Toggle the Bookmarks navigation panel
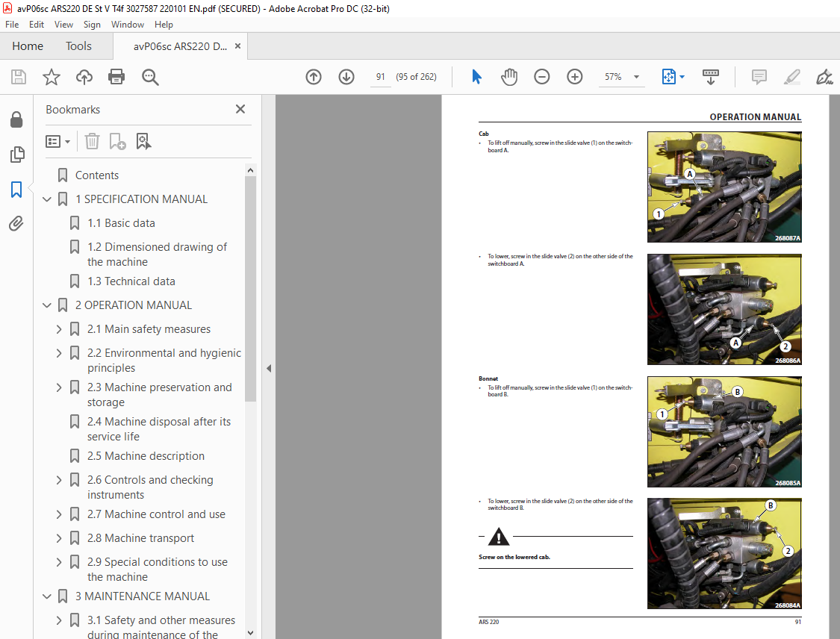This screenshot has height=639, width=840. (16, 189)
